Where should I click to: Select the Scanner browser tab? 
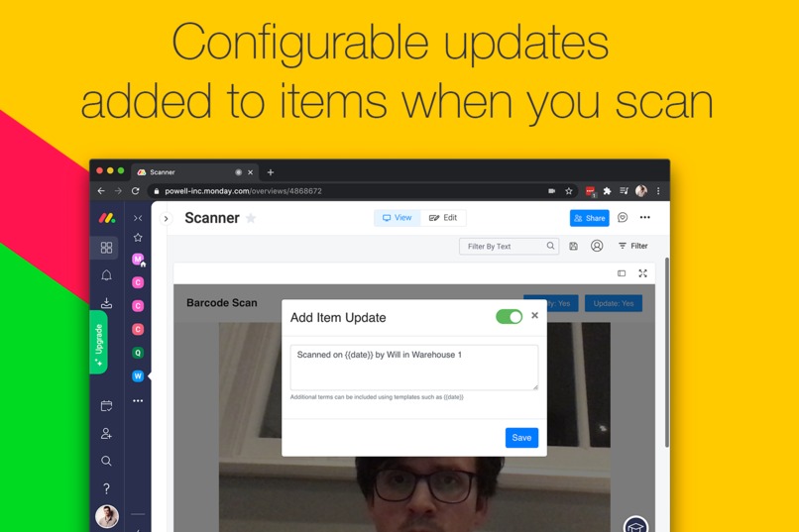(194, 172)
